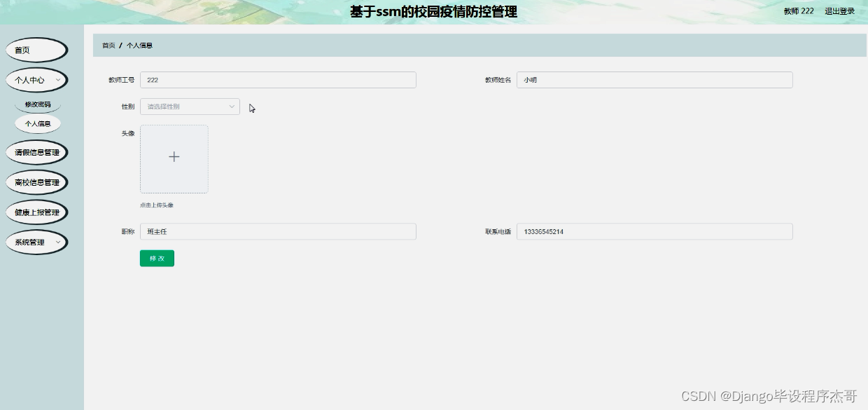This screenshot has height=410, width=868.
Task: Select the 个人信息 submenu item
Action: (x=38, y=123)
